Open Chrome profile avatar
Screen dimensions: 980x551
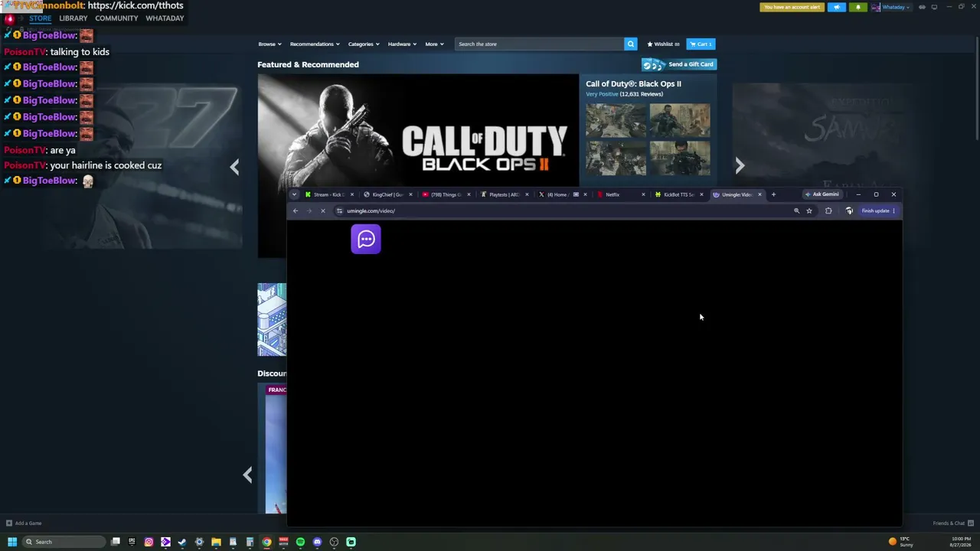click(849, 210)
